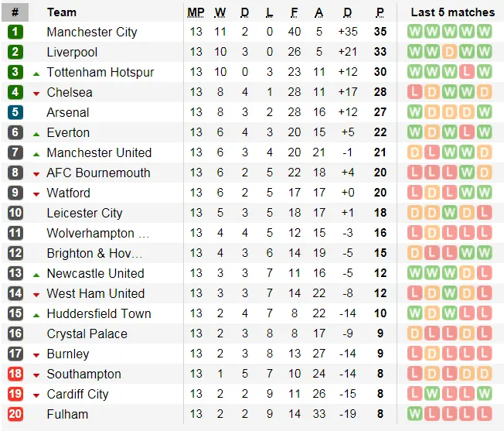Click the red down arrow beside Chelsea
The height and width of the screenshot is (431, 504).
point(36,93)
